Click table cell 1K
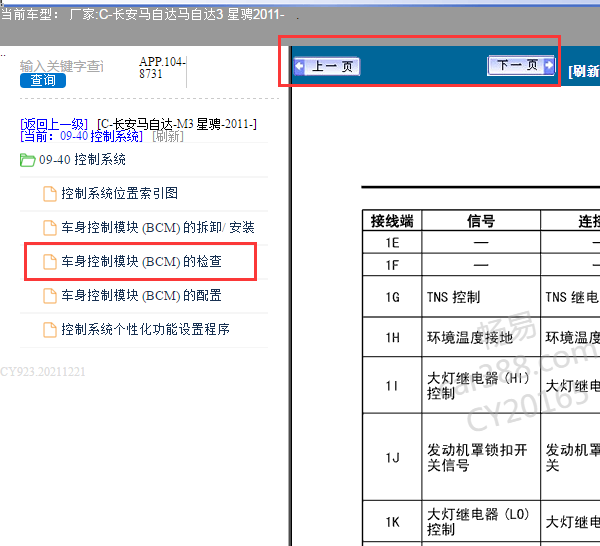 coord(392,522)
